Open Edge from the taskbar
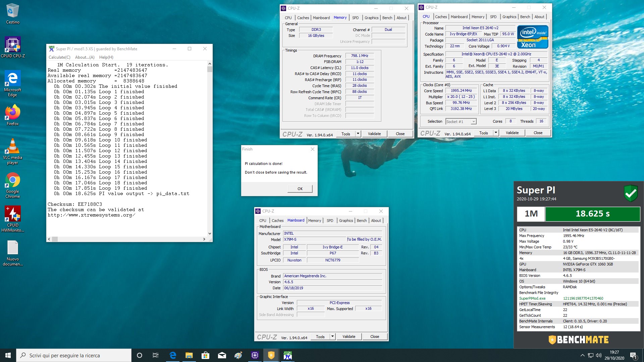The height and width of the screenshot is (362, 644). pos(173,355)
